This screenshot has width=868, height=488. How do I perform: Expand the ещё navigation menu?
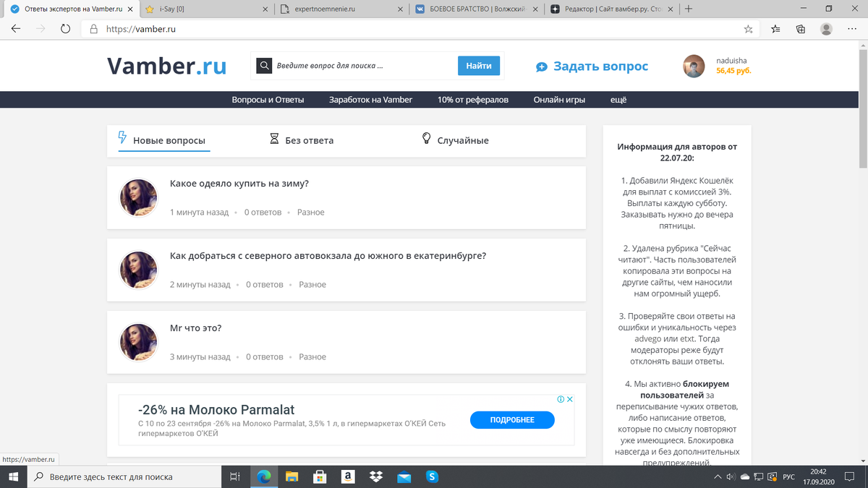(618, 99)
